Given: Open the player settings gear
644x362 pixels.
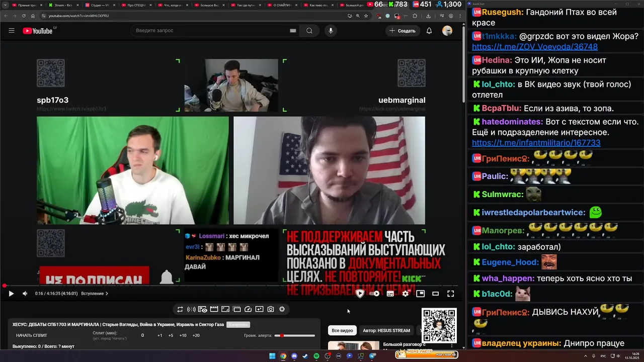Looking at the screenshot, I should (x=405, y=294).
